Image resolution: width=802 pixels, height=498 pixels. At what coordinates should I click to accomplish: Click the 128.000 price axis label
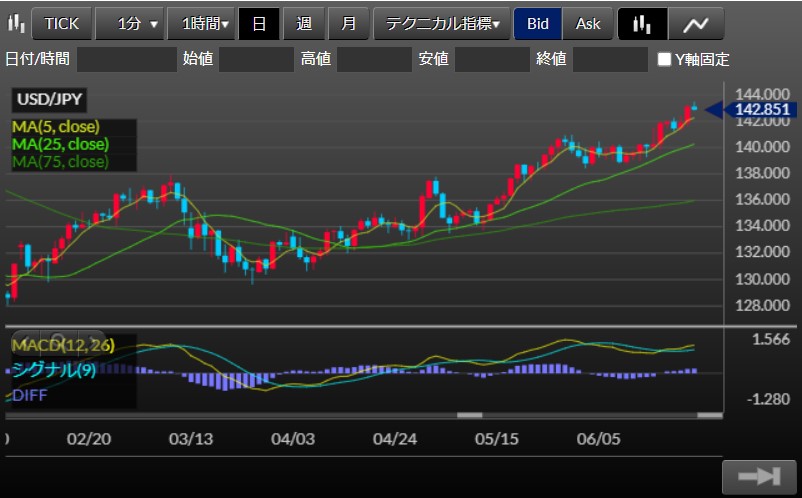click(762, 305)
